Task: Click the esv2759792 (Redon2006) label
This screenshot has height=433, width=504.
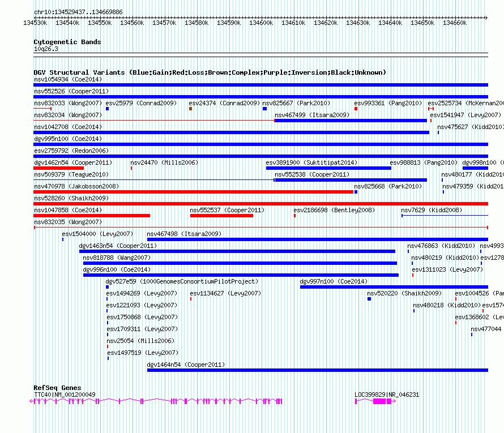Action: [x=71, y=151]
